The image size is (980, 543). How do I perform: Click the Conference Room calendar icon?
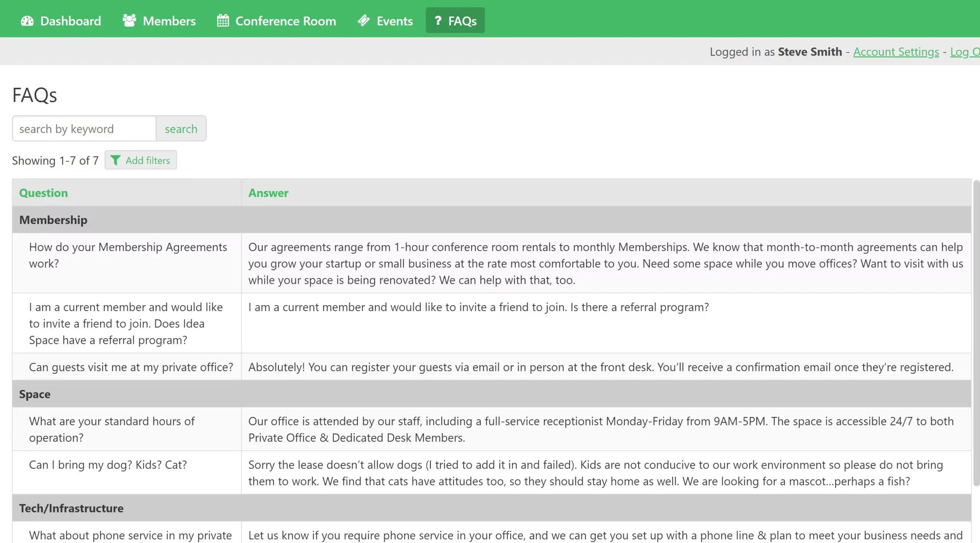pyautogui.click(x=223, y=20)
